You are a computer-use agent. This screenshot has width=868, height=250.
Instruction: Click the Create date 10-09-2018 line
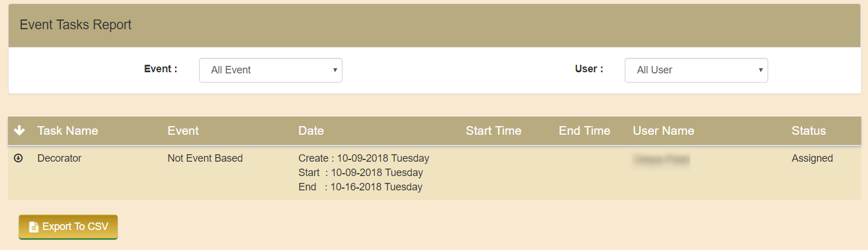click(x=364, y=158)
